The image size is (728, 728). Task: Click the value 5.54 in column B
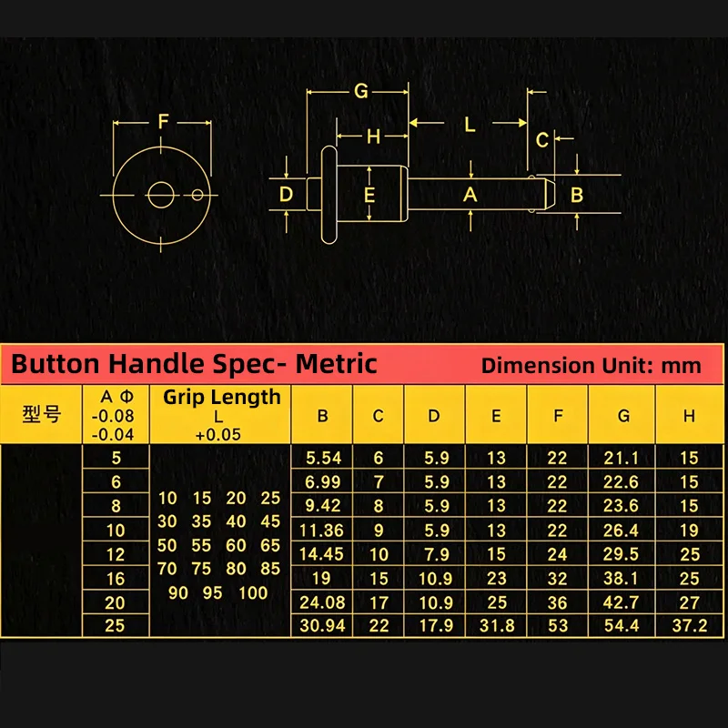pos(324,459)
